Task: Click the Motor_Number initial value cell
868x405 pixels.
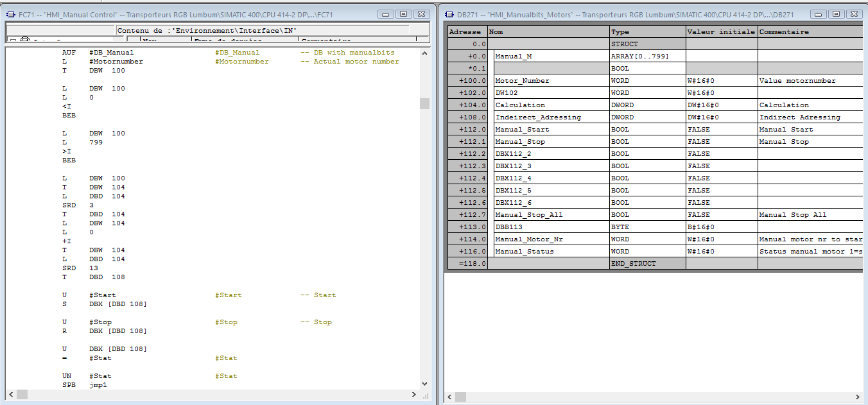Action: (x=722, y=81)
